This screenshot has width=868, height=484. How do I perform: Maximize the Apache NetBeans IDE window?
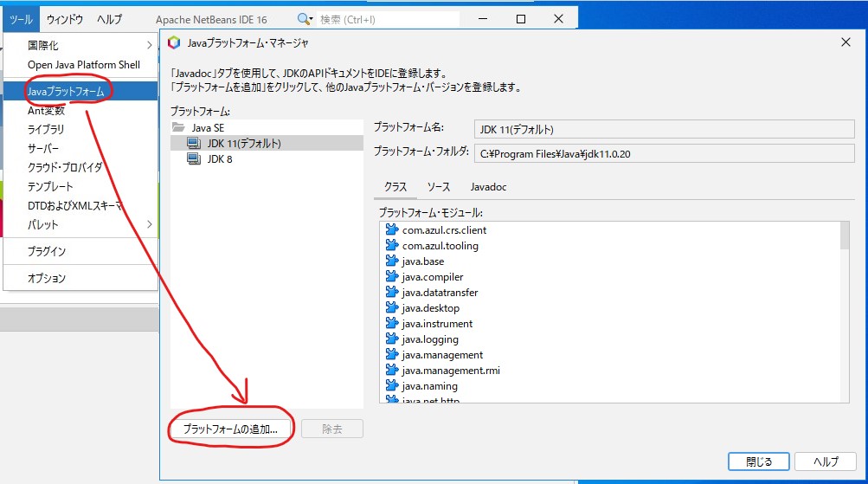coord(520,19)
